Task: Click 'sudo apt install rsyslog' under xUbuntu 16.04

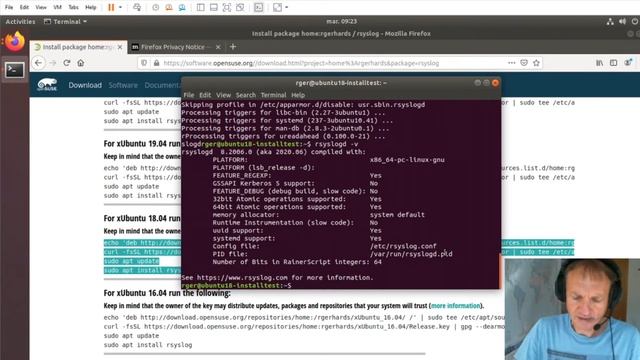Action: [x=148, y=345]
